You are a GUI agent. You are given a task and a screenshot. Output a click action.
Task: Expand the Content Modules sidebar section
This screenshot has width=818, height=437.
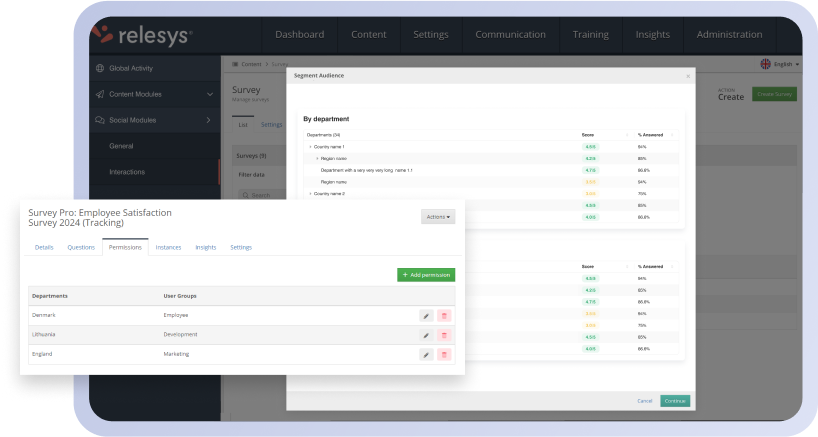pyautogui.click(x=210, y=94)
